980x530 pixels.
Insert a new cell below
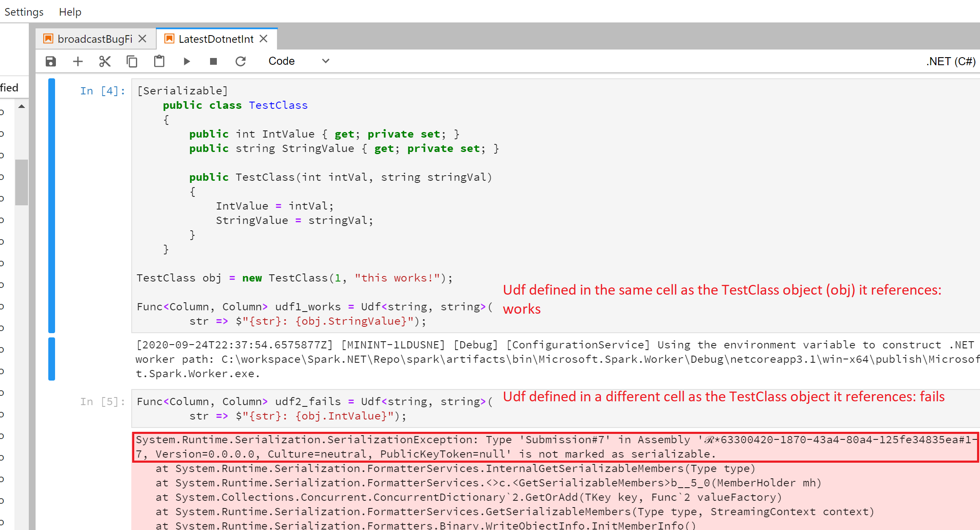78,61
